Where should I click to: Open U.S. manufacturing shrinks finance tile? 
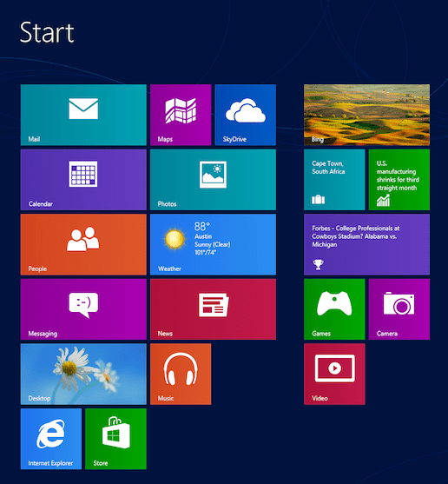tap(399, 180)
